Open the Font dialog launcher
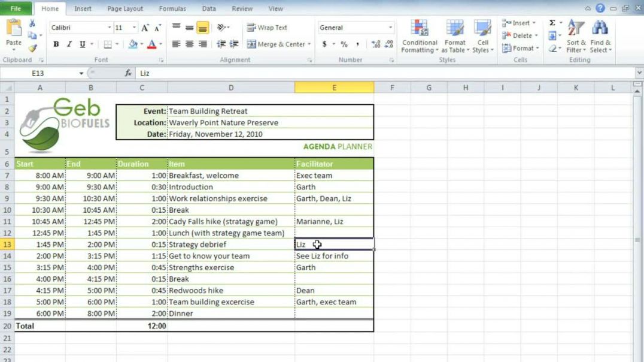The image size is (644, 362). coord(162,60)
